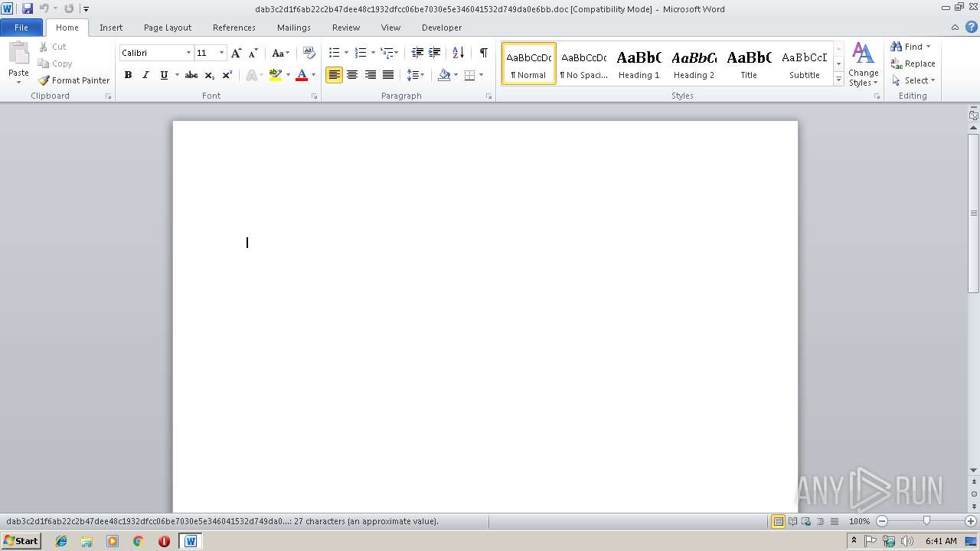The width and height of the screenshot is (980, 551).
Task: Switch to the Developer tab
Action: [442, 27]
